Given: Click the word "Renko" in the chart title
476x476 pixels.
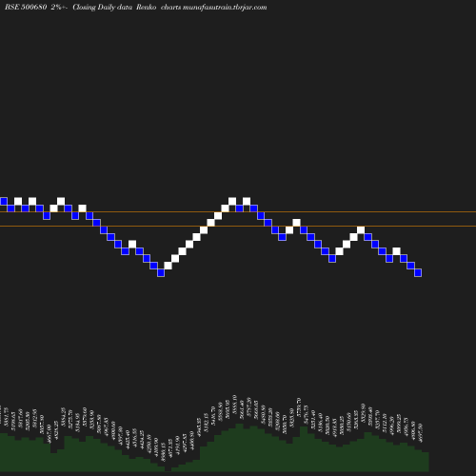Looking at the screenshot, I should point(147,8).
